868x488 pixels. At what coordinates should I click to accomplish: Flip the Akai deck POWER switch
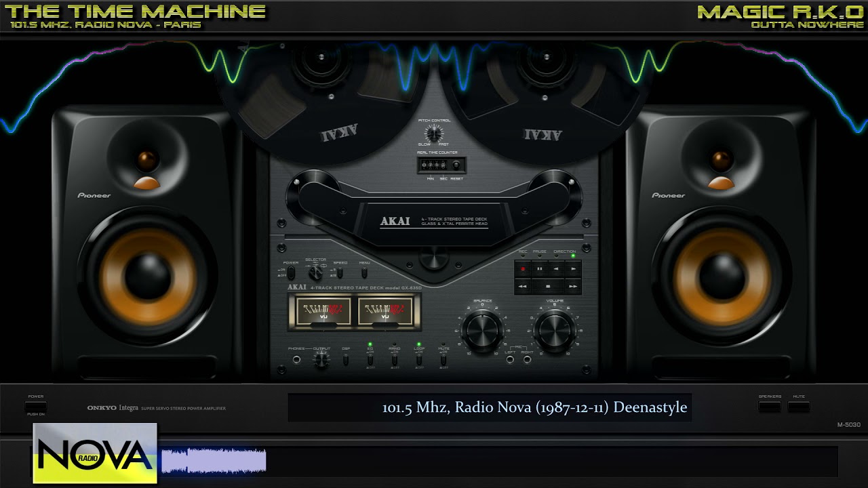[291, 273]
